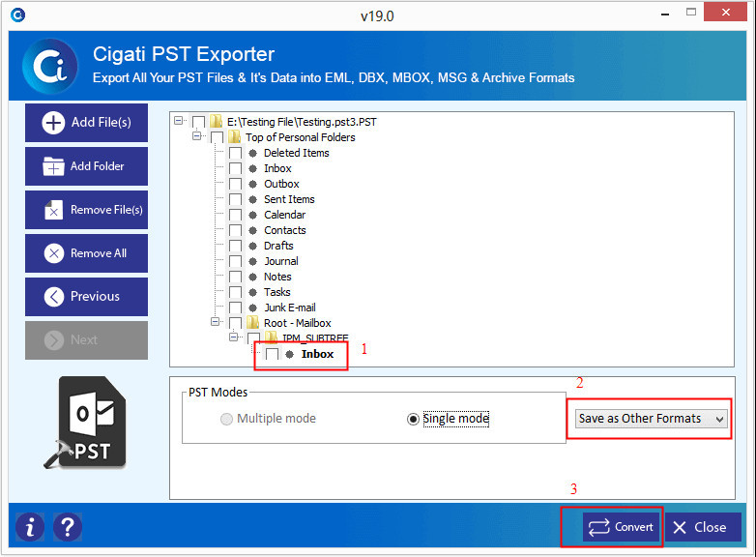Click the Top of Personal Folders folder icon
Viewport: 756px width, 557px height.
pos(234,136)
